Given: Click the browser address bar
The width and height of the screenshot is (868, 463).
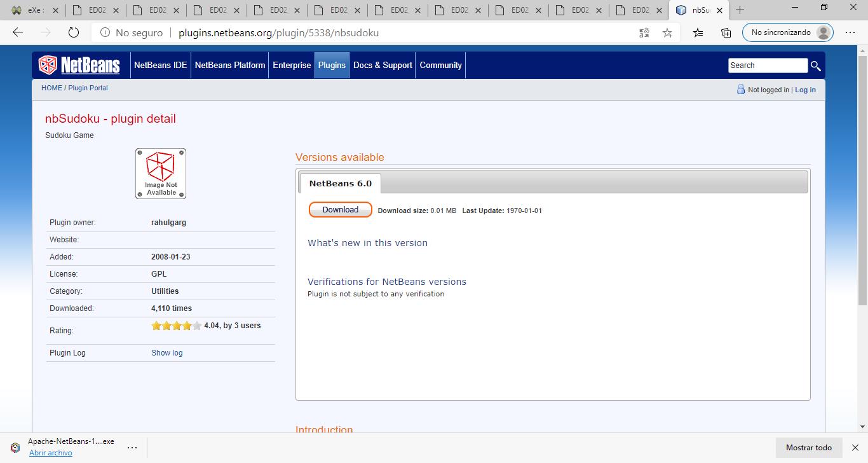Looking at the screenshot, I should (x=385, y=32).
